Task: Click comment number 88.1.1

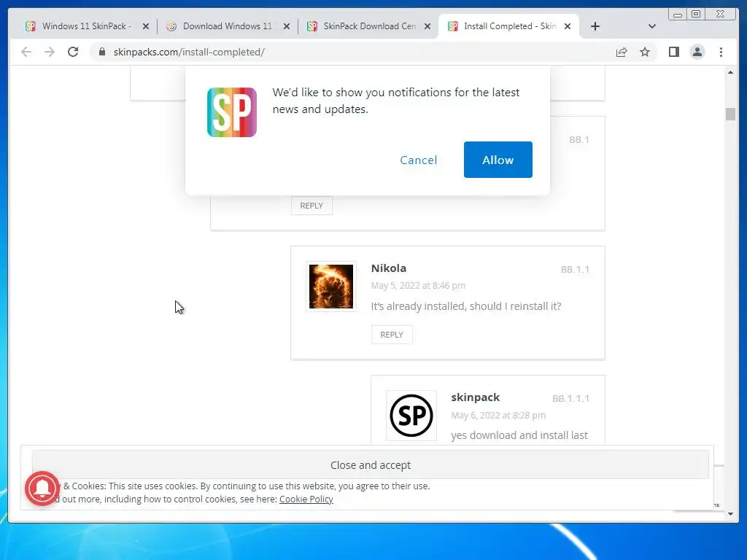Action: (575, 270)
